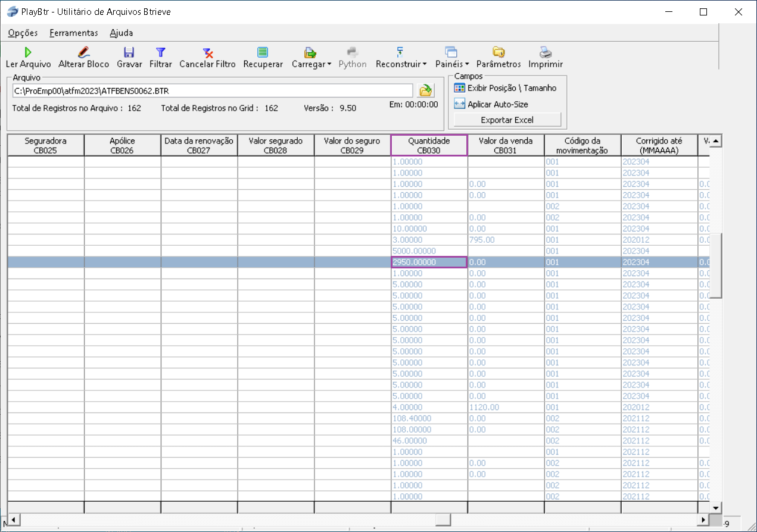Click the Ler Arquivo play icon
This screenshot has height=532, width=757.
point(28,52)
